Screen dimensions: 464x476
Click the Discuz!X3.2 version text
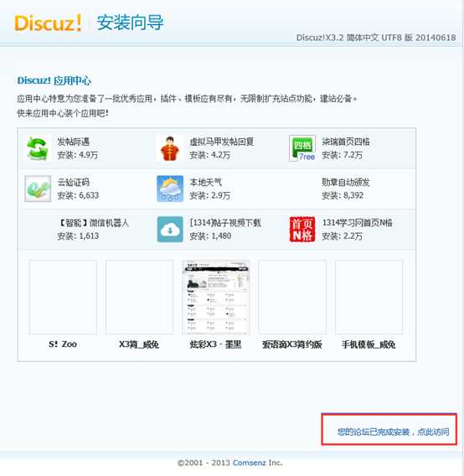[x=376, y=38]
